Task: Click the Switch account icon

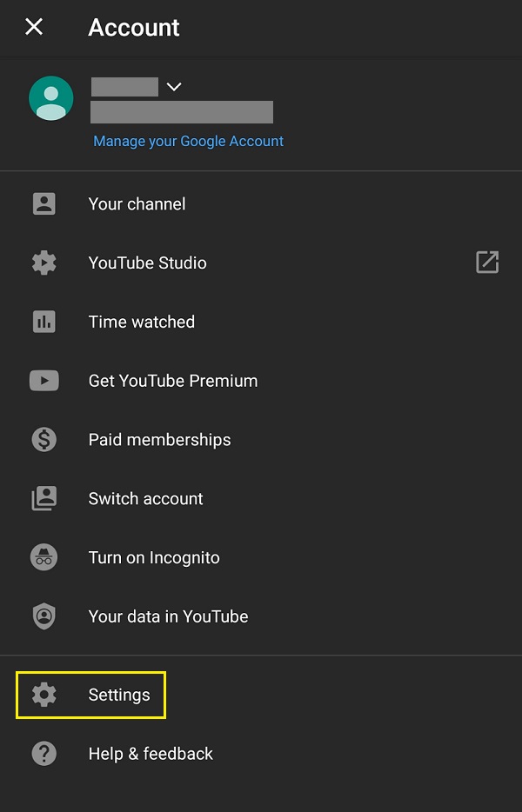Action: 43,498
